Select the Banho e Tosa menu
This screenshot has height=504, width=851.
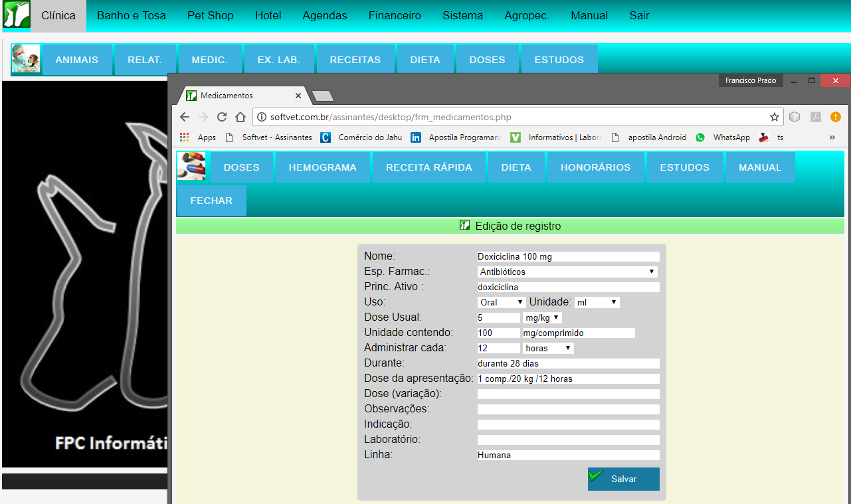point(132,15)
